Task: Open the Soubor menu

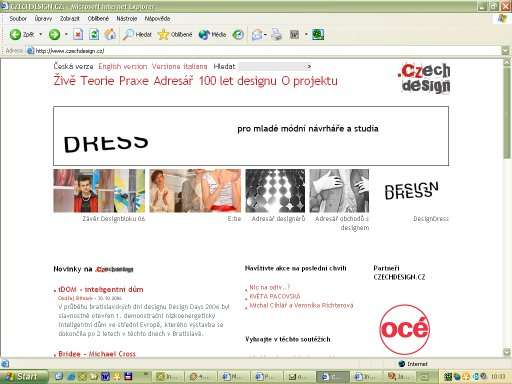Action: (x=18, y=19)
